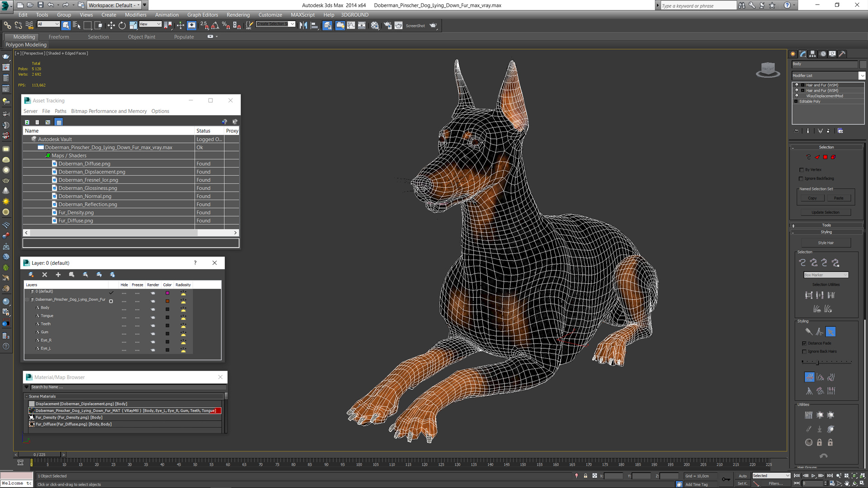
Task: Uncheck the Distance Fade checkbox
Action: [804, 343]
